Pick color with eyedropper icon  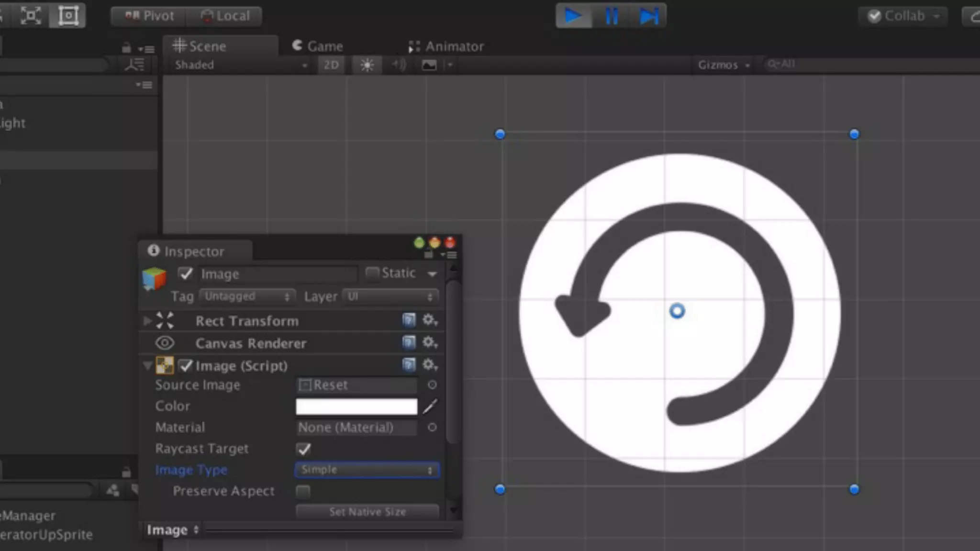[x=430, y=407]
